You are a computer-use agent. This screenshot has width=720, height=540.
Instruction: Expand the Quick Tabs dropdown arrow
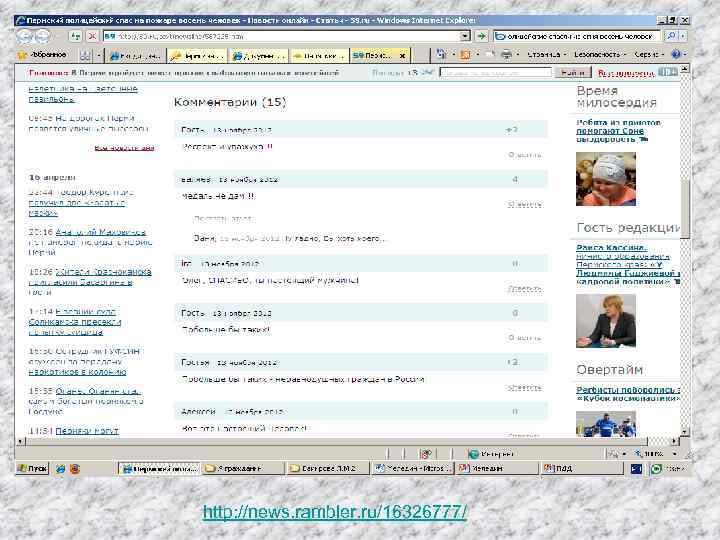tap(98, 56)
